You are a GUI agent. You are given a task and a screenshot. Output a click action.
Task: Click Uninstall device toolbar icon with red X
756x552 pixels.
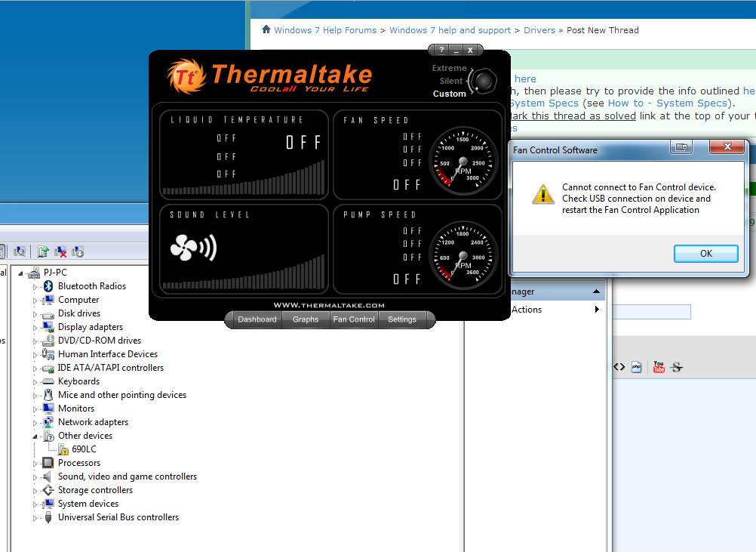(x=60, y=251)
